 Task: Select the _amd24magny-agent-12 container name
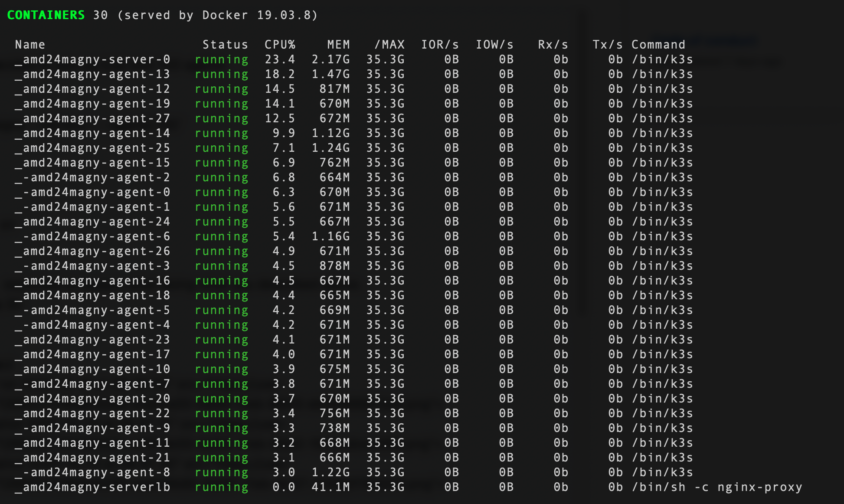pos(93,89)
